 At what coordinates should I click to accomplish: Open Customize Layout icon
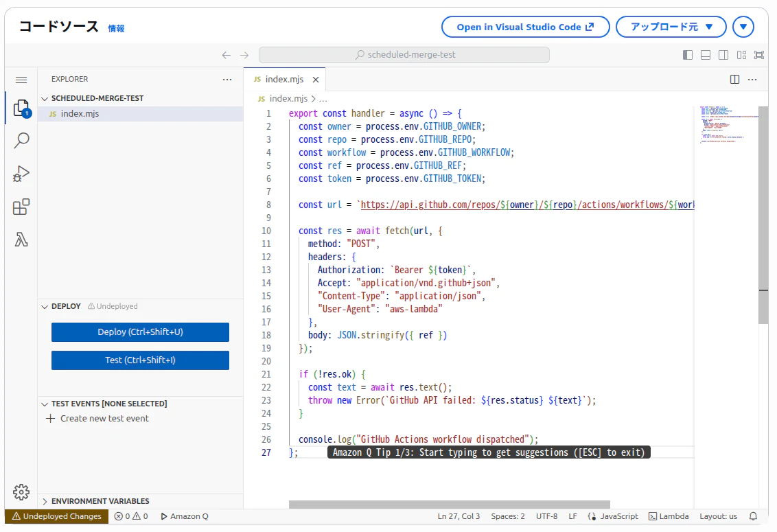pyautogui.click(x=741, y=55)
